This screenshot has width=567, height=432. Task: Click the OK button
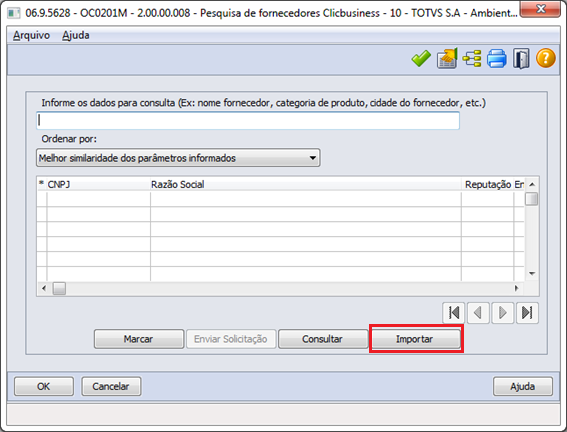(x=44, y=386)
